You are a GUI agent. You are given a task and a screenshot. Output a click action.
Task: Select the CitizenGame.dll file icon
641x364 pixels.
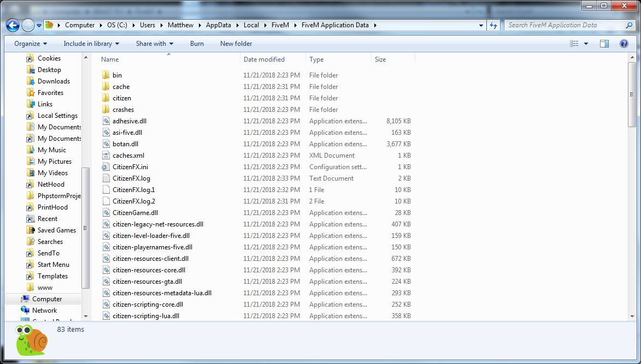pyautogui.click(x=106, y=213)
